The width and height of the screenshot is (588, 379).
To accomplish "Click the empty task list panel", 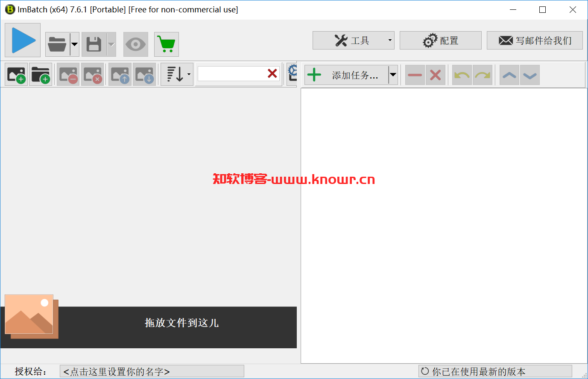I will [444, 226].
